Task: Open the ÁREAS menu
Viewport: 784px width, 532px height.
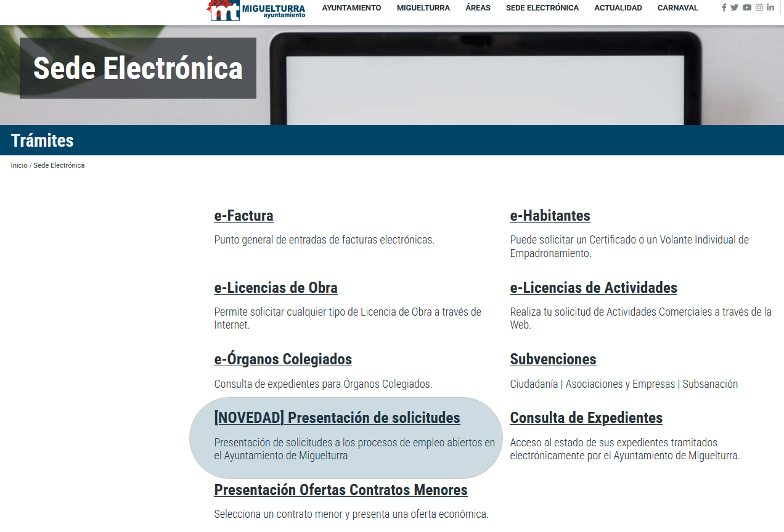Action: pos(478,8)
